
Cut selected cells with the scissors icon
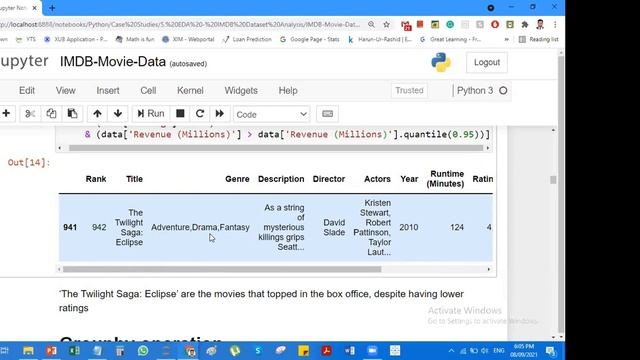coord(30,113)
